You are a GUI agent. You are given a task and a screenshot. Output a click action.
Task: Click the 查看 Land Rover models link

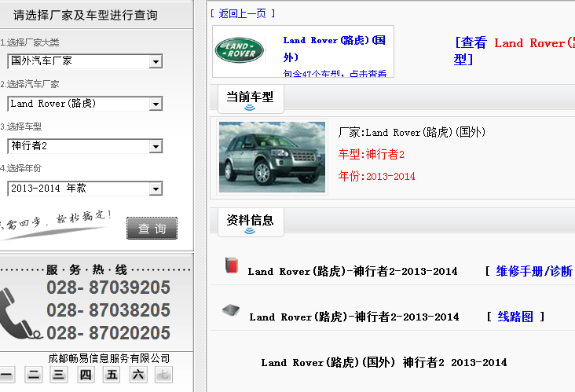click(515, 51)
